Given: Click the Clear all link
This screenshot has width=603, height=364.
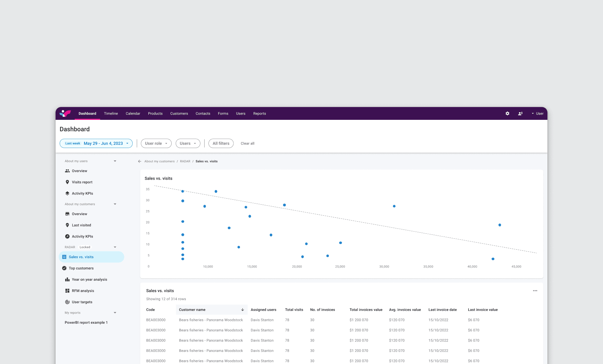Looking at the screenshot, I should click(x=247, y=143).
